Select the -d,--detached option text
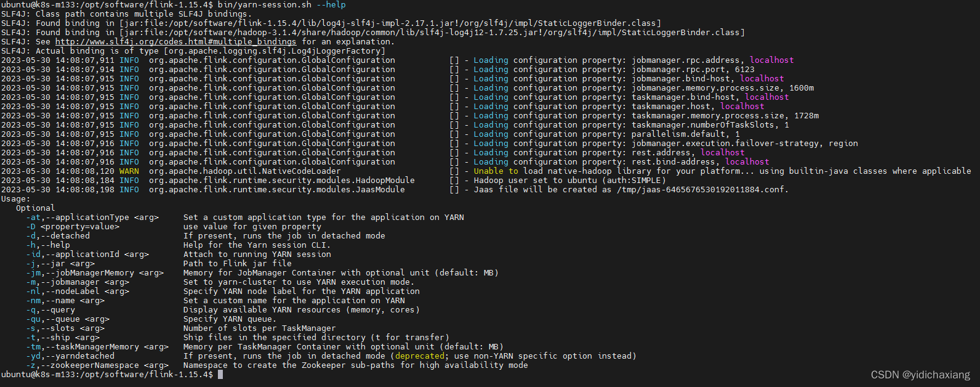Image resolution: width=980 pixels, height=387 pixels. tap(58, 236)
